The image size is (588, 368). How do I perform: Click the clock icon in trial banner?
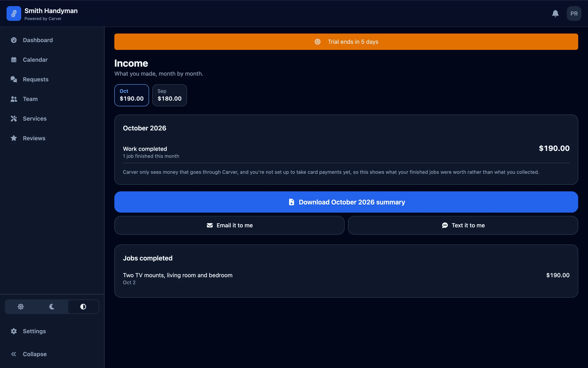coord(317,42)
